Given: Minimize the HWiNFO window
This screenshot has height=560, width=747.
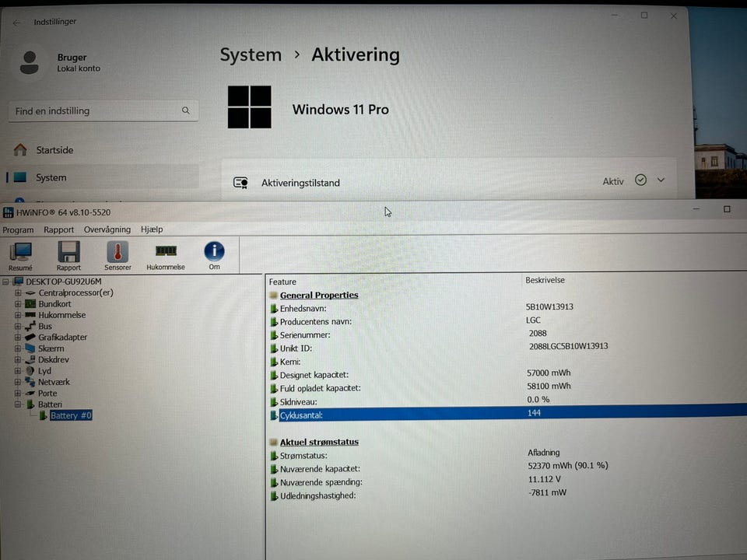Looking at the screenshot, I should point(696,209).
